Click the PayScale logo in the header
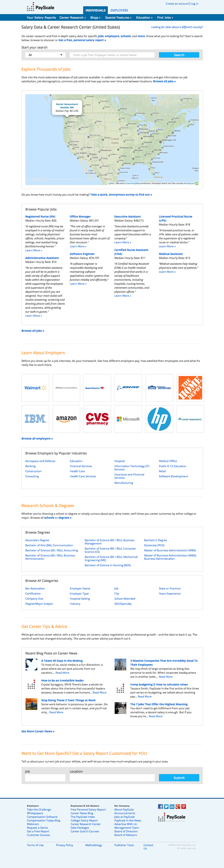This screenshot has width=224, height=868. [x=40, y=7]
